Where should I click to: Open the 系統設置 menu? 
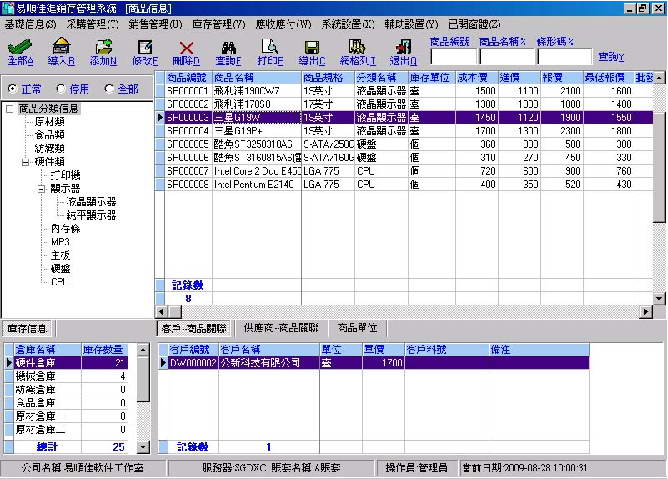(x=348, y=24)
